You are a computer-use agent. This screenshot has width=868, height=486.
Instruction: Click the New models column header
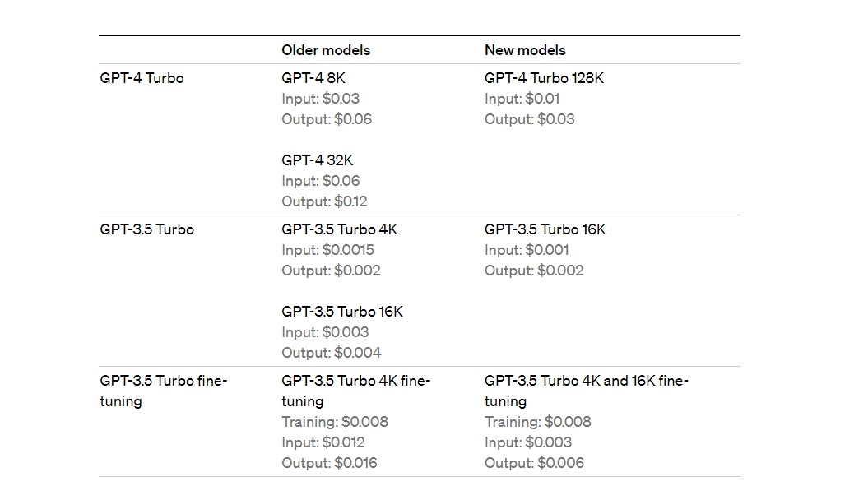(525, 50)
